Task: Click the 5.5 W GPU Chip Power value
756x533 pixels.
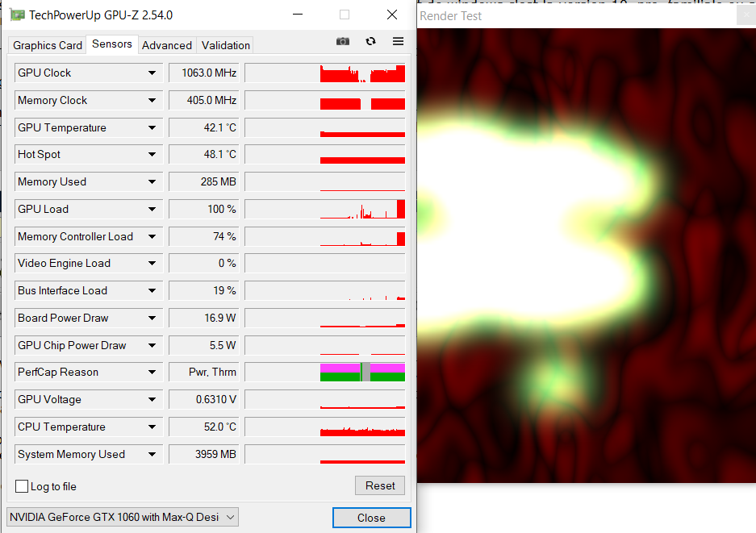Action: 204,346
